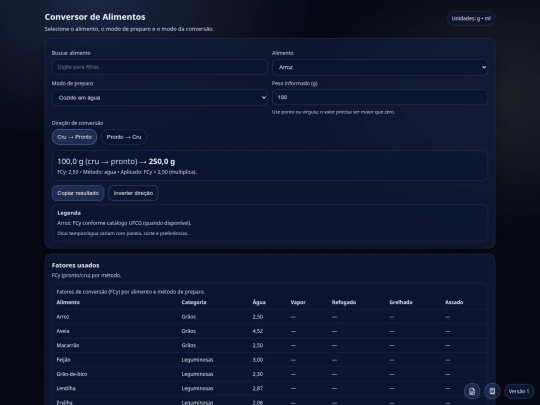This screenshot has width=540, height=405.
Task: Click the 250,0 g conversion result text
Action: tap(162, 162)
